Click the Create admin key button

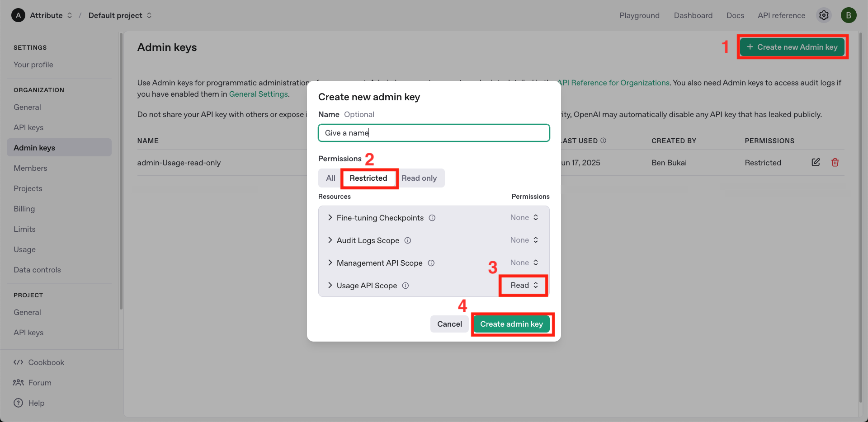point(512,324)
